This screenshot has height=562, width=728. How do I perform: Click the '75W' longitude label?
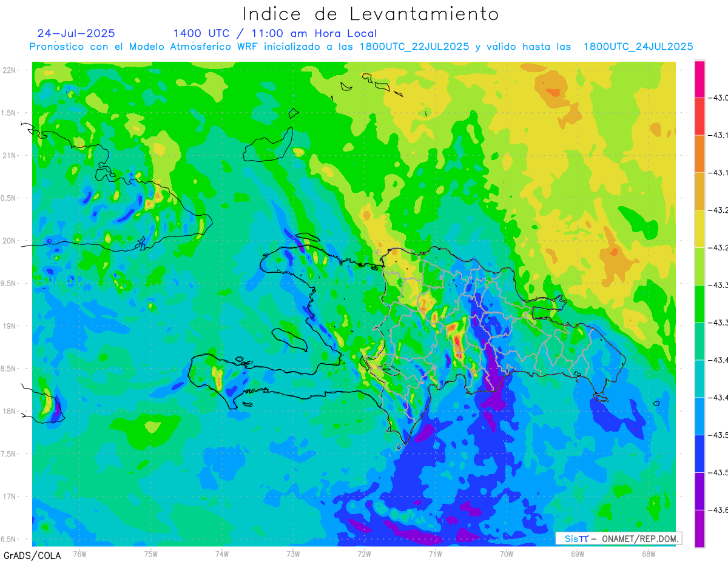click(x=151, y=554)
